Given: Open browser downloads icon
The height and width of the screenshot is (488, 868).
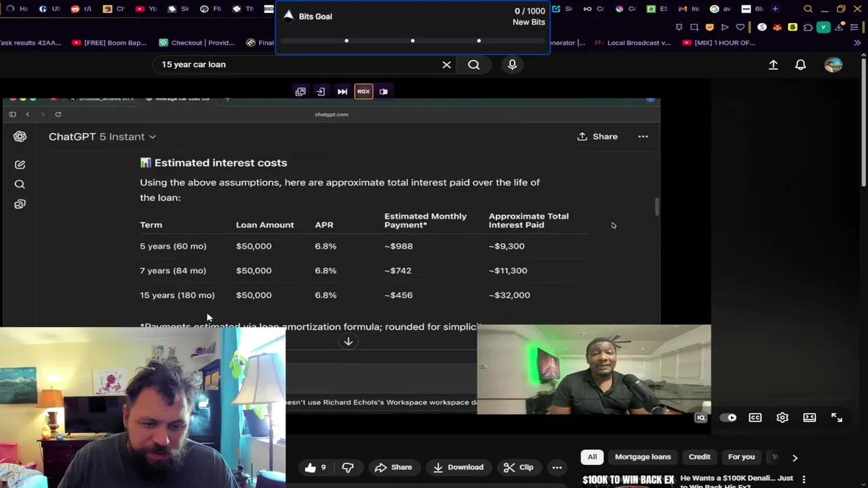Looking at the screenshot, I should click(x=840, y=27).
